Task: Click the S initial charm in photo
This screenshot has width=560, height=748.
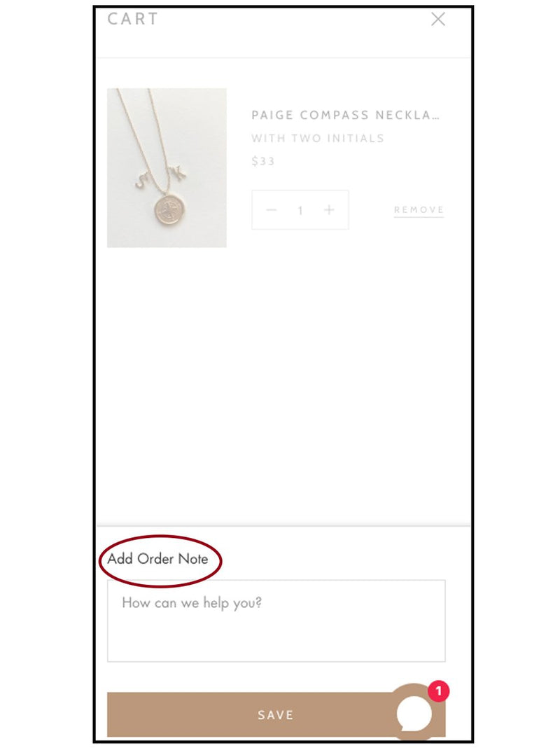Action: 142,180
